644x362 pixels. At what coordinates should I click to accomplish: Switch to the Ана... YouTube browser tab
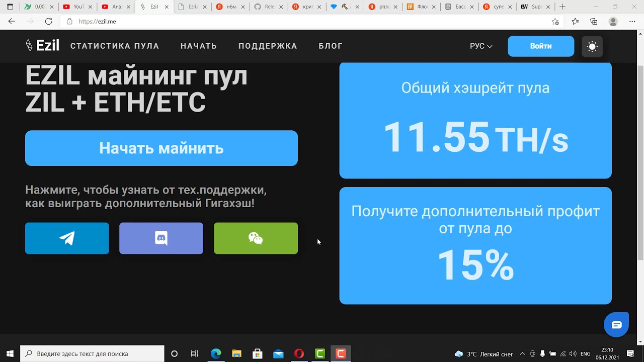116,7
